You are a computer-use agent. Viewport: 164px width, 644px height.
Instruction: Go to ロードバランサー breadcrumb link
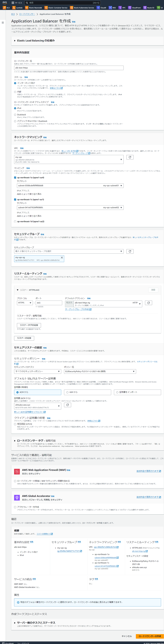pos(27,14)
